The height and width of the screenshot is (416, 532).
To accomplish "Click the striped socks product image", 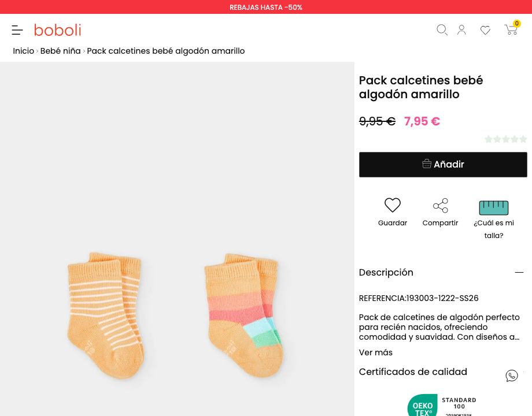I will click(x=106, y=315).
